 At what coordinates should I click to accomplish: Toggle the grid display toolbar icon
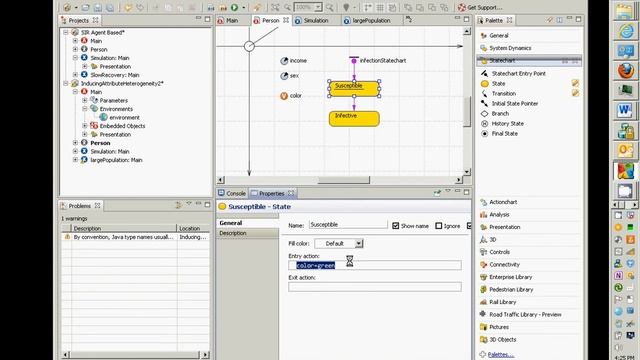380,7
